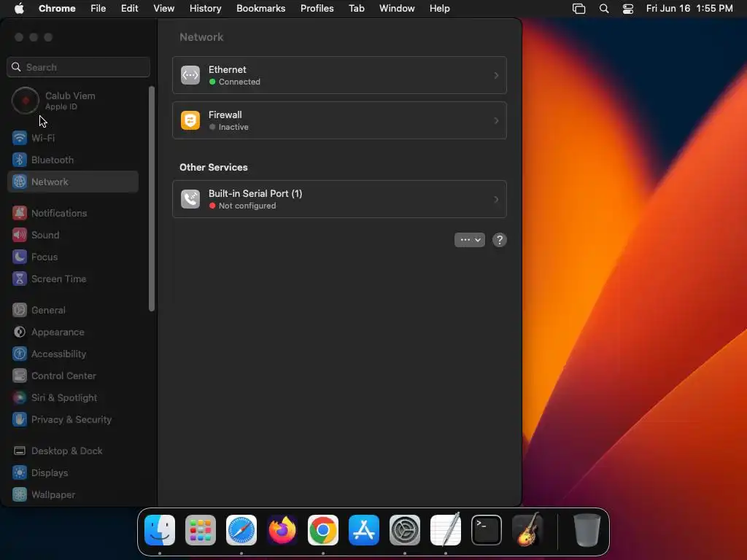
Task: Launch Safari from the Dock
Action: click(241, 530)
